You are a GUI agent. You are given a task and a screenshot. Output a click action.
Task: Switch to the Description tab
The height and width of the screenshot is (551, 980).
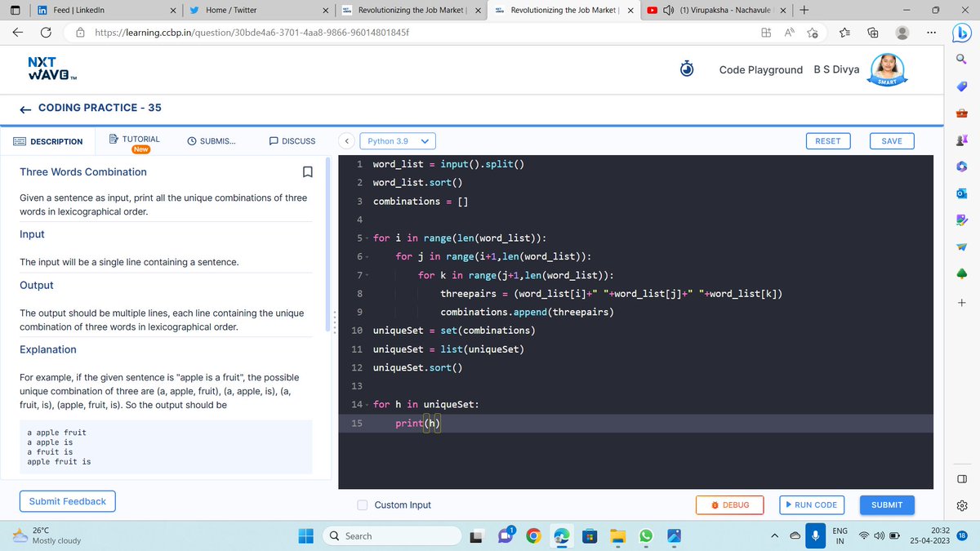click(48, 142)
